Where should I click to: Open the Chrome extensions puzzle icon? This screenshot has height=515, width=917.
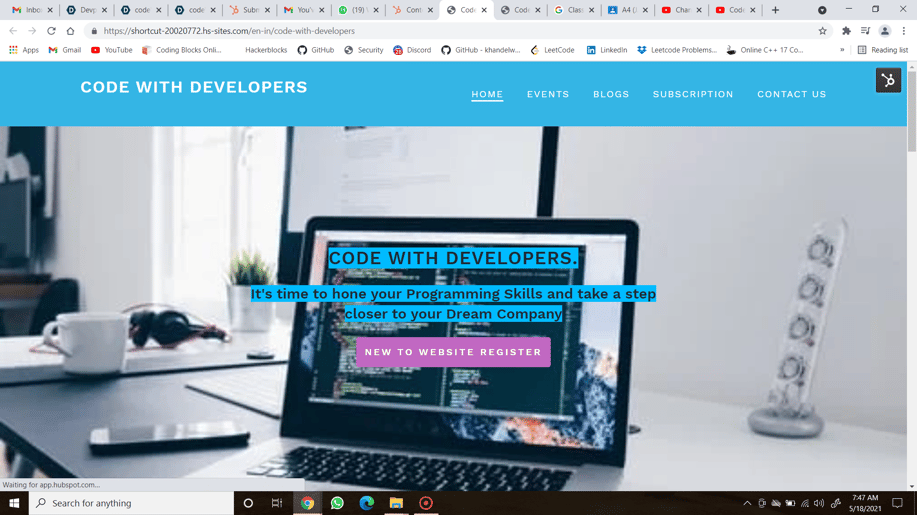pos(846,31)
